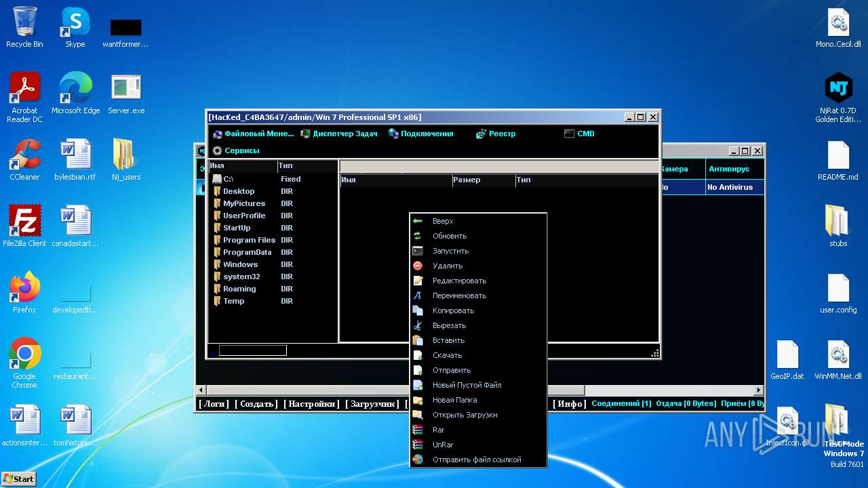The height and width of the screenshot is (488, 868).
Task: Click the Вставить clipboard icon
Action: [418, 340]
